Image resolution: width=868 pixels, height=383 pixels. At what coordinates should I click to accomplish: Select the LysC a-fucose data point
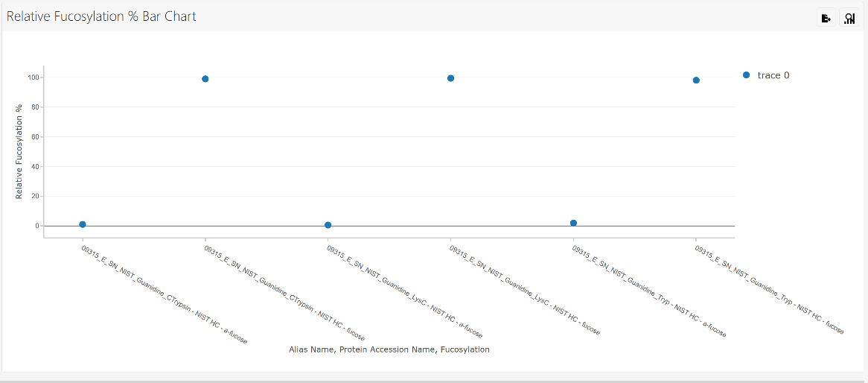(328, 225)
